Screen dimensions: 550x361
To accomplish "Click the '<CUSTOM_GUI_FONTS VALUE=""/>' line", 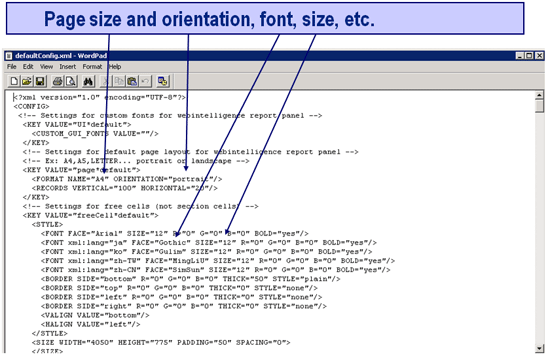I will [x=95, y=134].
